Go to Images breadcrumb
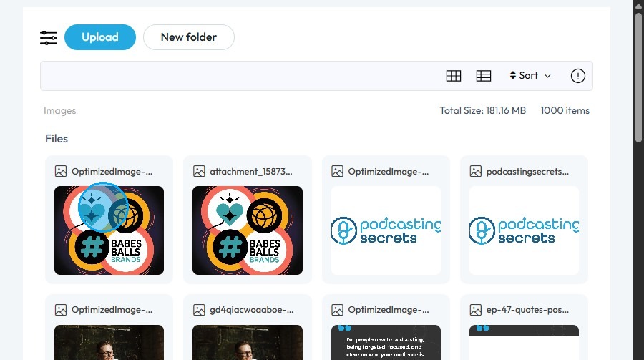The image size is (644, 360). coord(60,110)
